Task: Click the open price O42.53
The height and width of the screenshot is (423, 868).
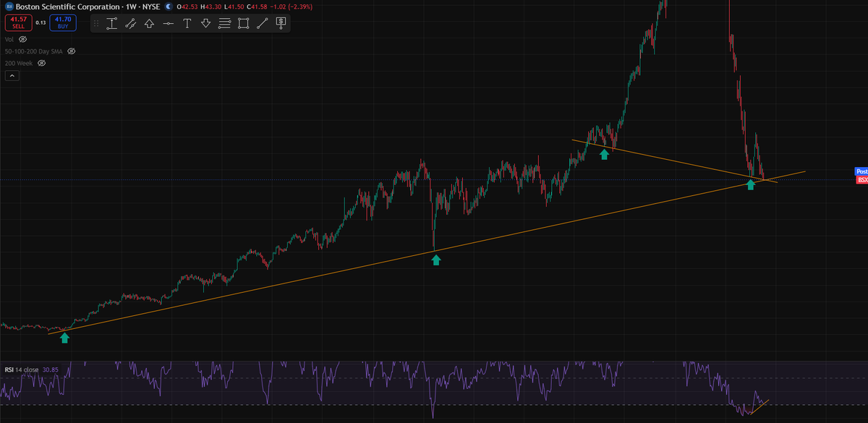Action: click(x=187, y=6)
